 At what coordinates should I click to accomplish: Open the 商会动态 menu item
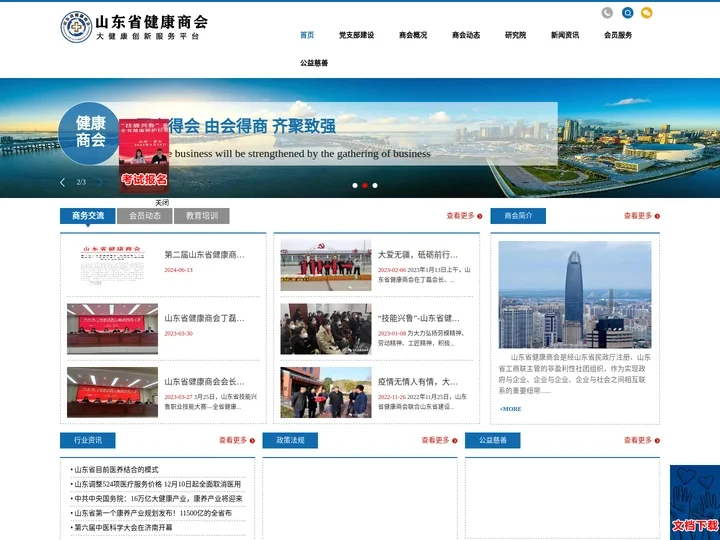coord(466,35)
